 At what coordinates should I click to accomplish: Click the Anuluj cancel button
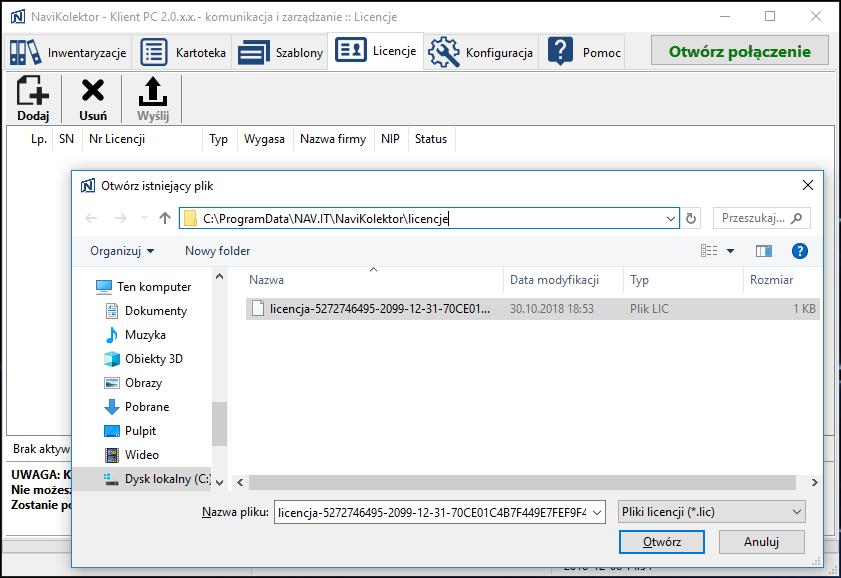(x=761, y=542)
